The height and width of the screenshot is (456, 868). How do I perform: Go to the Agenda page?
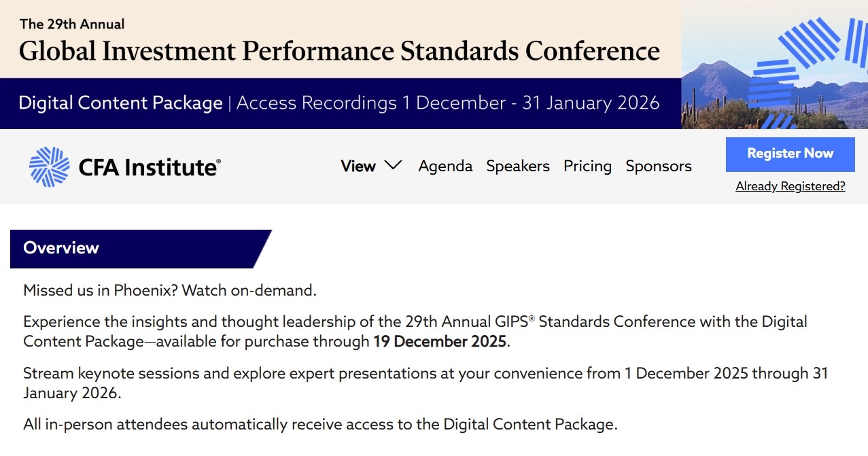point(445,166)
